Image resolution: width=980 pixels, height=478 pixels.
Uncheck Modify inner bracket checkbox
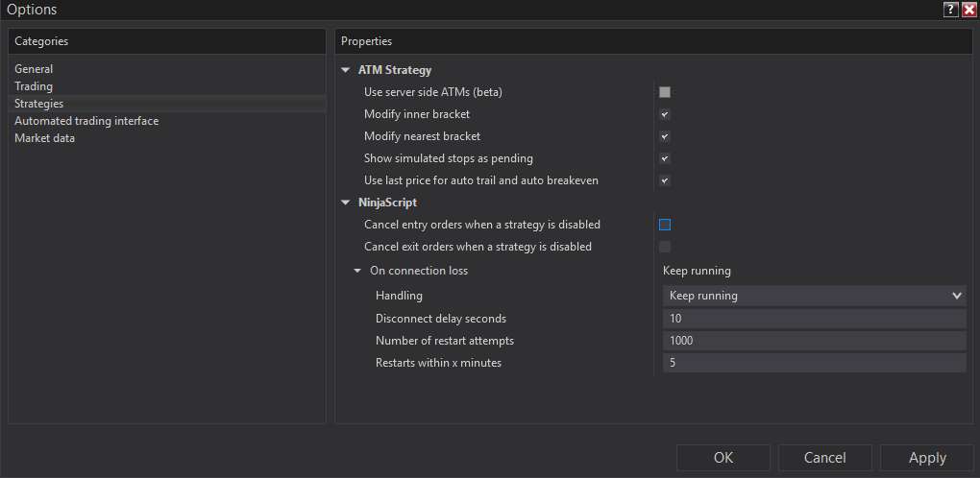coord(665,114)
